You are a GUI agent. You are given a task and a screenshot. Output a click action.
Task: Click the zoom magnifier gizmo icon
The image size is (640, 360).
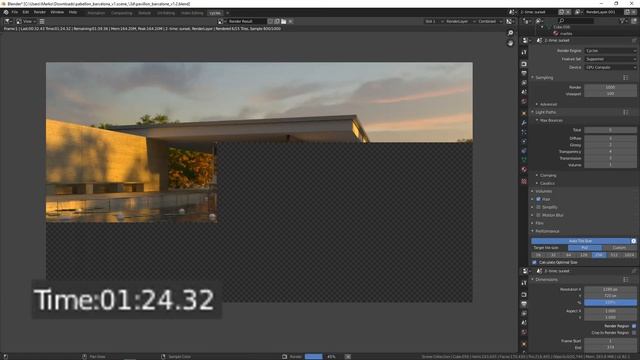coord(510,33)
